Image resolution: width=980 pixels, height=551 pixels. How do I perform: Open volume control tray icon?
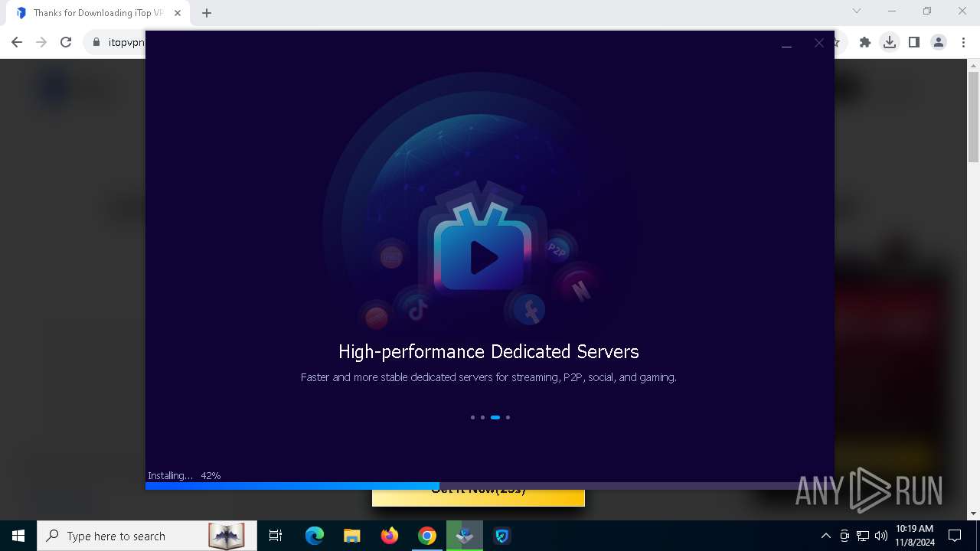(x=880, y=536)
